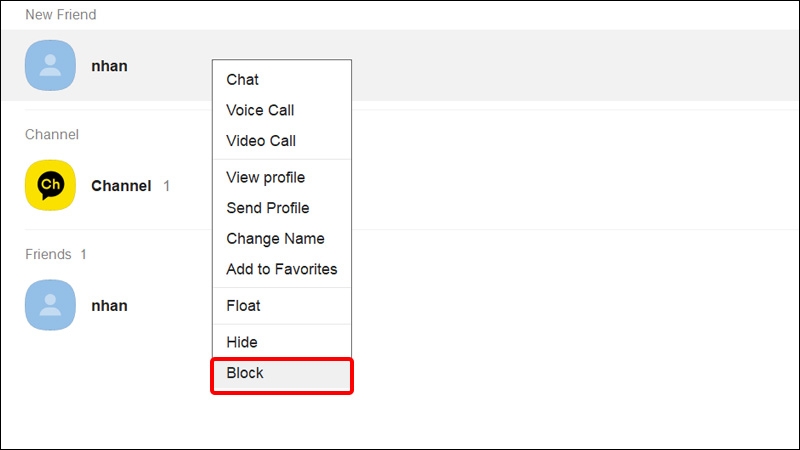Select Float in the context menu
This screenshot has width=800, height=450.
pyautogui.click(x=243, y=305)
